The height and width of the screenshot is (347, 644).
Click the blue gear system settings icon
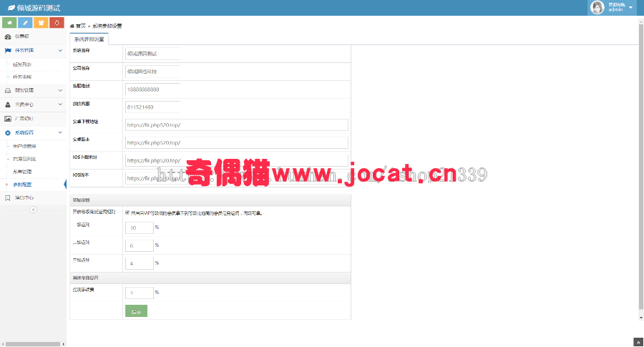coord(7,132)
